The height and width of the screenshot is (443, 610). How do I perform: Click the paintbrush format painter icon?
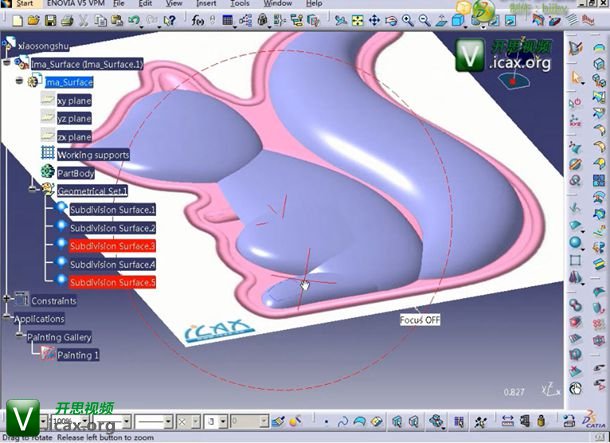pos(278,421)
